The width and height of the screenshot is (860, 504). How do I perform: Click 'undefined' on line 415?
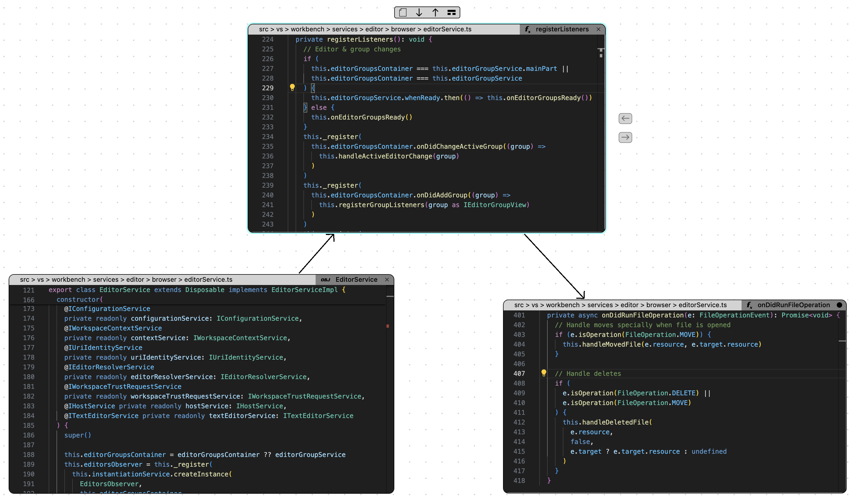point(709,452)
